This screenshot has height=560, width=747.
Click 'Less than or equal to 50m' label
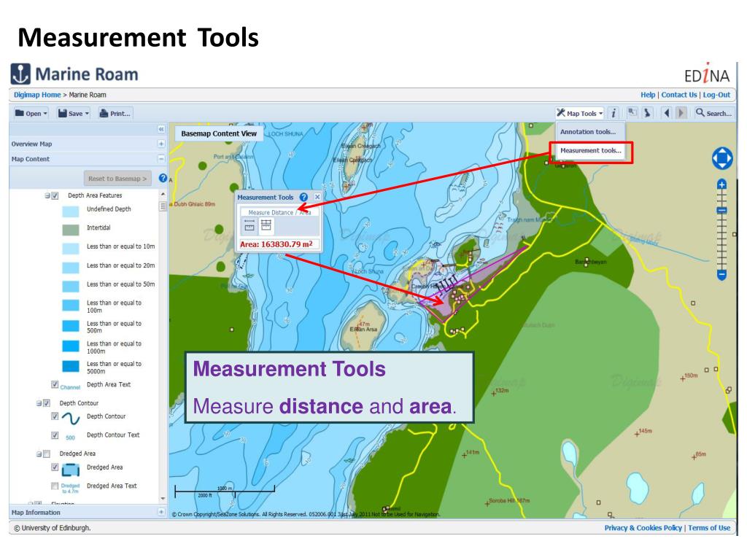[x=120, y=284]
